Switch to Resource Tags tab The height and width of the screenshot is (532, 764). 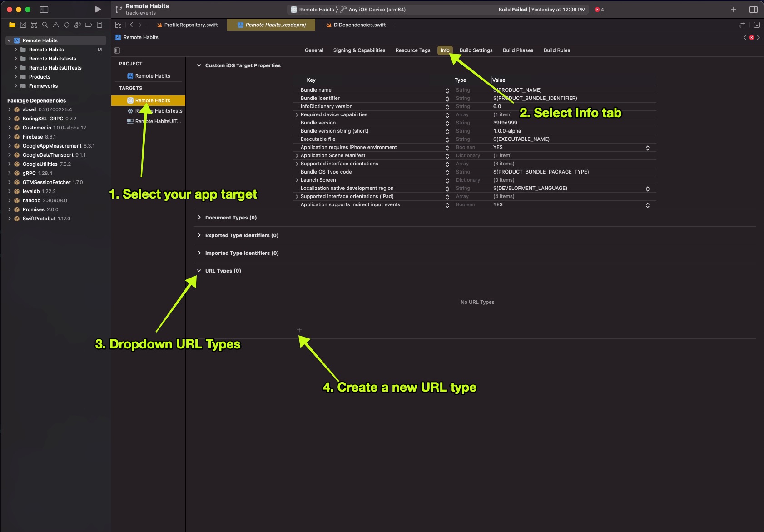(413, 50)
